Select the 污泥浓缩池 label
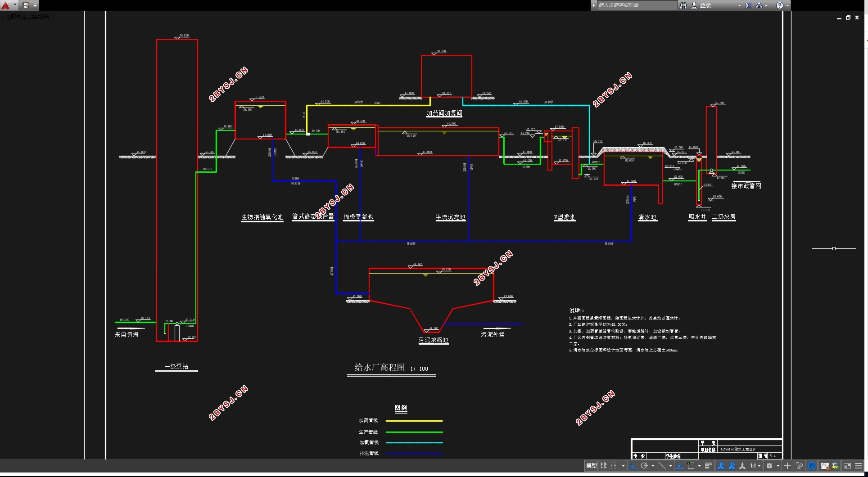This screenshot has height=477, width=868. click(x=434, y=340)
